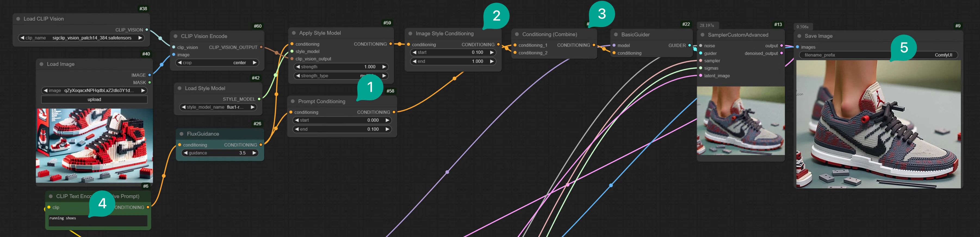This screenshot has height=237, width=980.
Task: Click the midpoint dot on the purple link
Action: 447,172
